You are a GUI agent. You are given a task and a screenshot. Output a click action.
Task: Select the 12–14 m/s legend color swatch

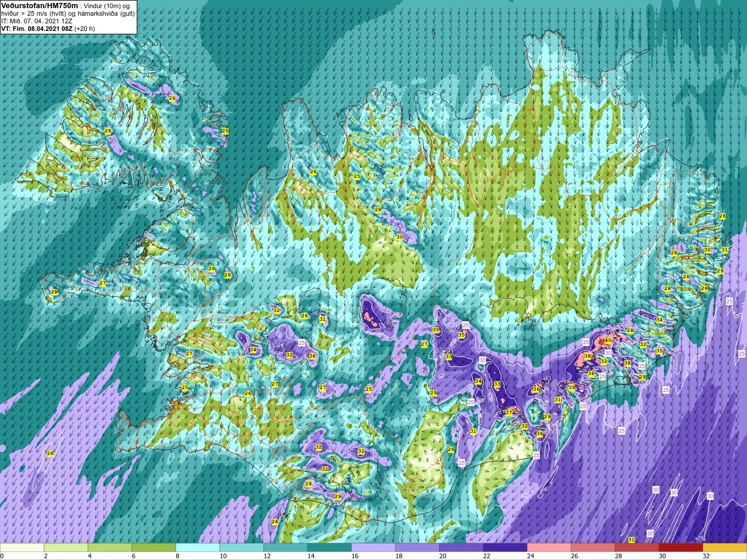[x=285, y=548]
